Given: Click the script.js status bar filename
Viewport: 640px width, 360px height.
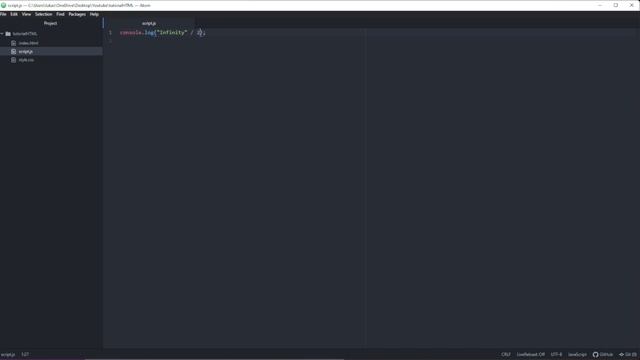Looking at the screenshot, I should (8, 355).
